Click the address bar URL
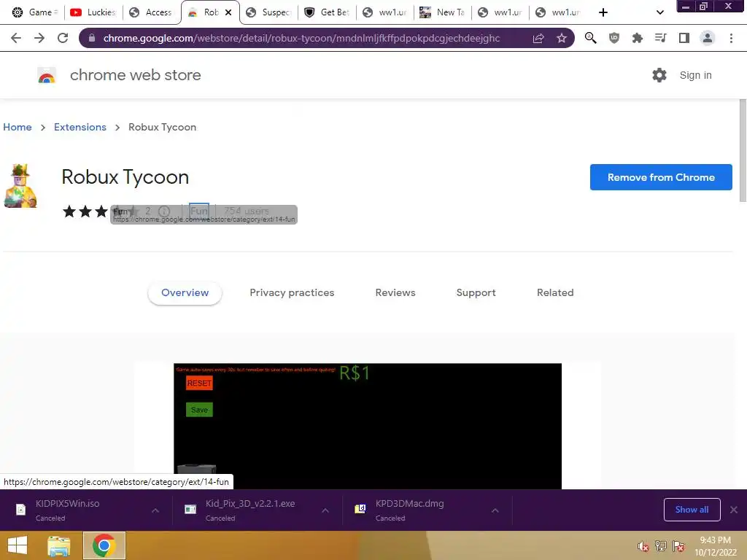This screenshot has width=747, height=560. 301,38
